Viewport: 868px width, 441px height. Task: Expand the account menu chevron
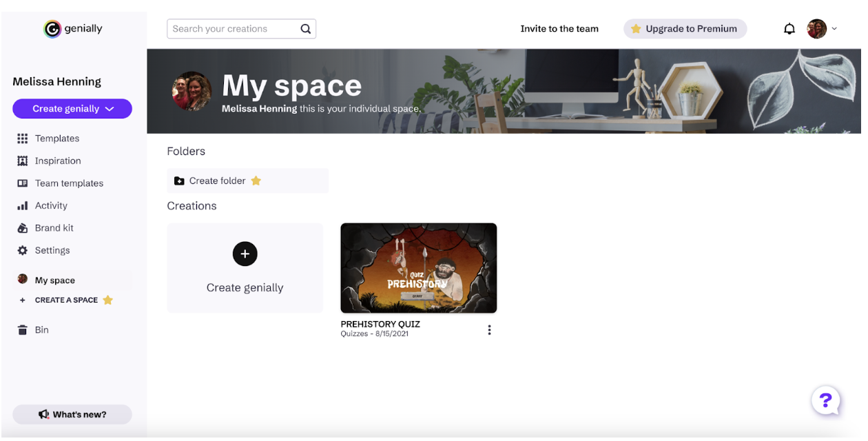(x=834, y=29)
